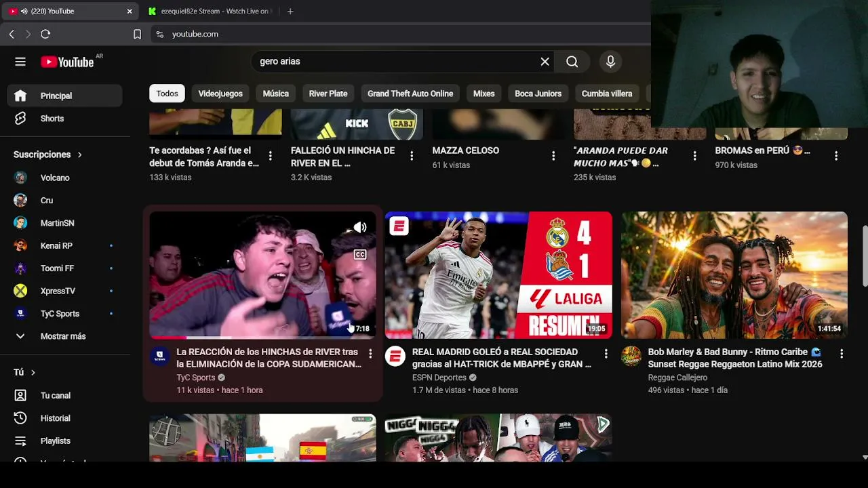Open Historial in the sidebar
This screenshot has height=488, width=868.
click(x=64, y=418)
